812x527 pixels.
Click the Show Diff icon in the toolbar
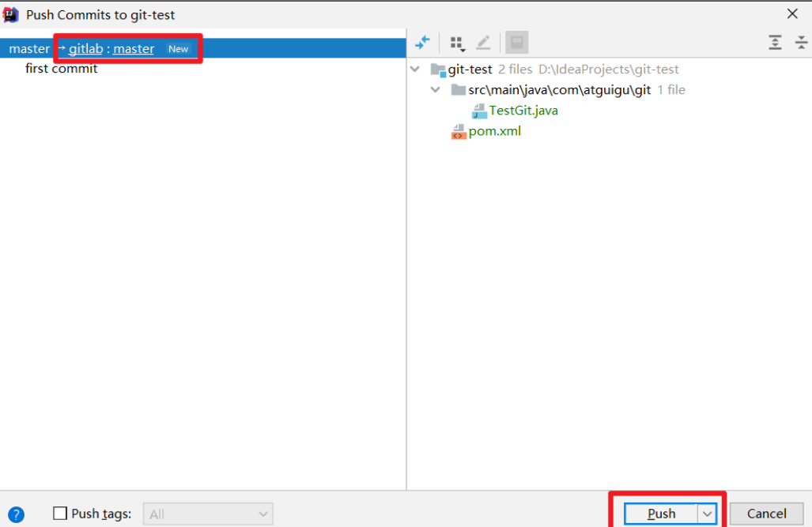tap(422, 43)
